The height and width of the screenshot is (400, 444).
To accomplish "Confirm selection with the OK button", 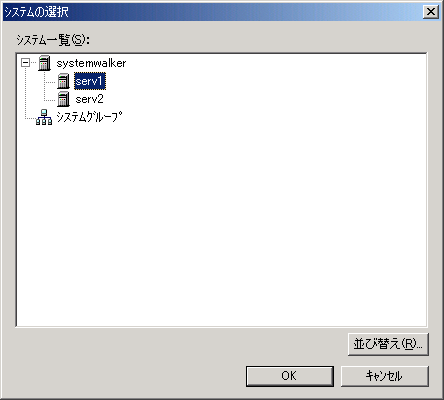I will tap(290, 376).
